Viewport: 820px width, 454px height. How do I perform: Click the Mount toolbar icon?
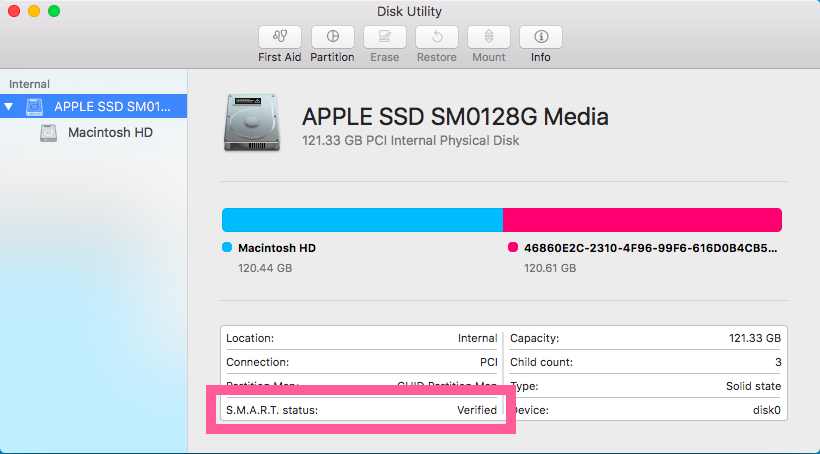(x=488, y=38)
